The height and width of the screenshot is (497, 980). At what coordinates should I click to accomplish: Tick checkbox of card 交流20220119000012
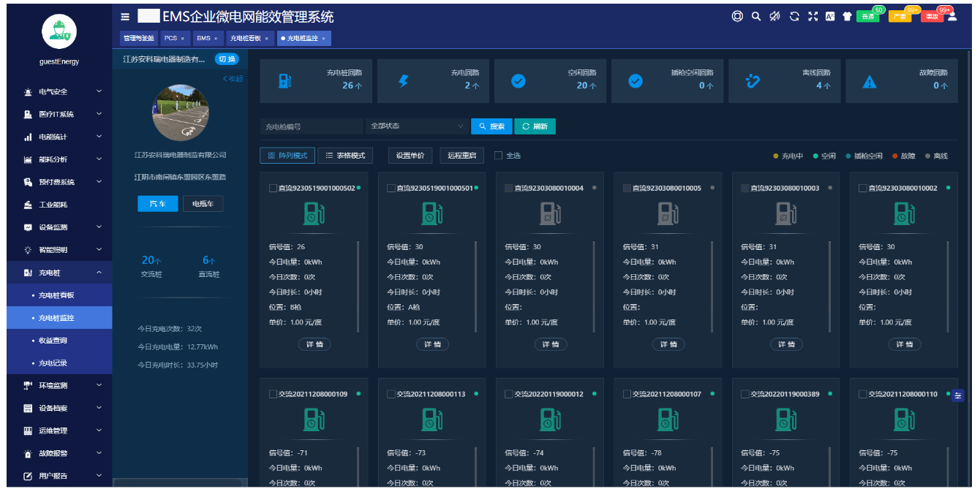[x=509, y=395]
